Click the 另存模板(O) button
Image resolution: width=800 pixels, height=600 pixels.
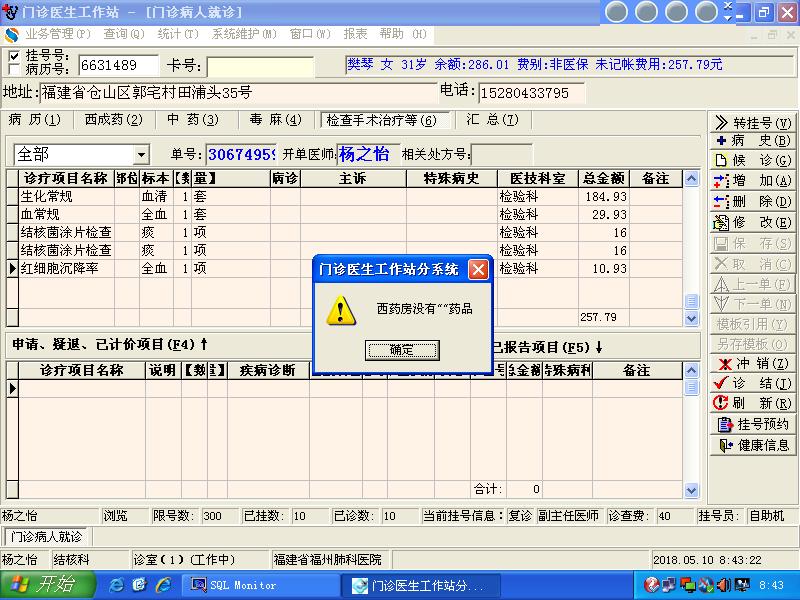[x=753, y=344]
